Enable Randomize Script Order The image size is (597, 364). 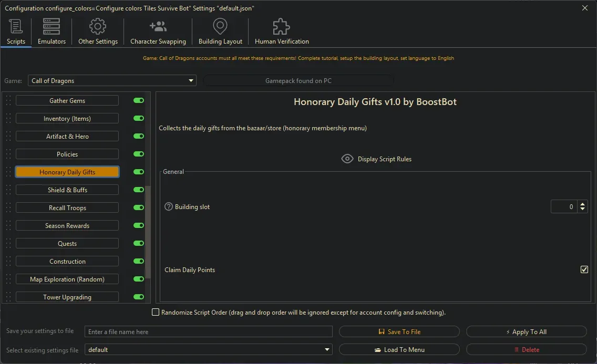point(156,311)
